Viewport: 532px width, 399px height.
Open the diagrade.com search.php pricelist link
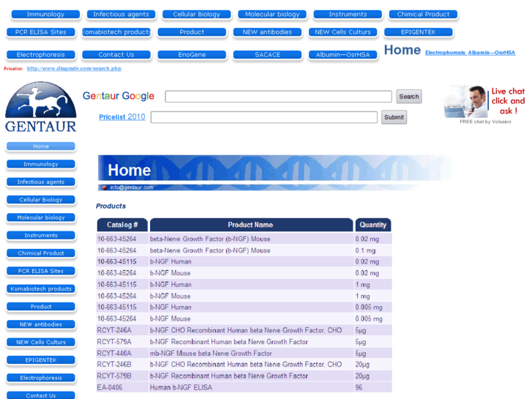74,69
